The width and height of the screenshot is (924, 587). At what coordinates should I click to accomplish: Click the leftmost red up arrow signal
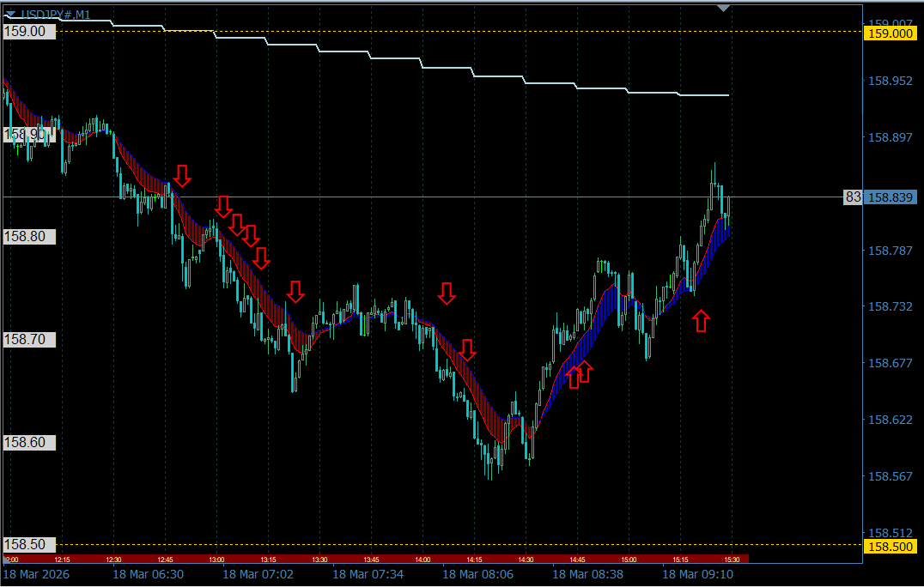pos(573,377)
